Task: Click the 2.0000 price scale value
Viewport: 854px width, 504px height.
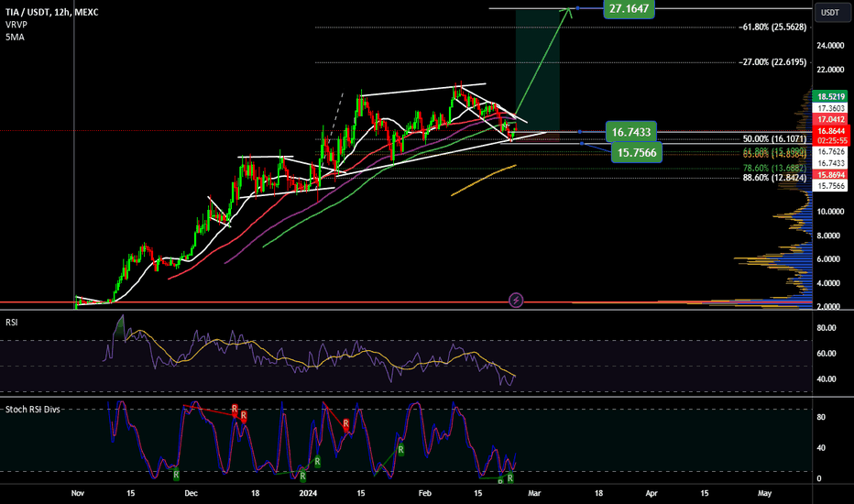Action: (830, 306)
